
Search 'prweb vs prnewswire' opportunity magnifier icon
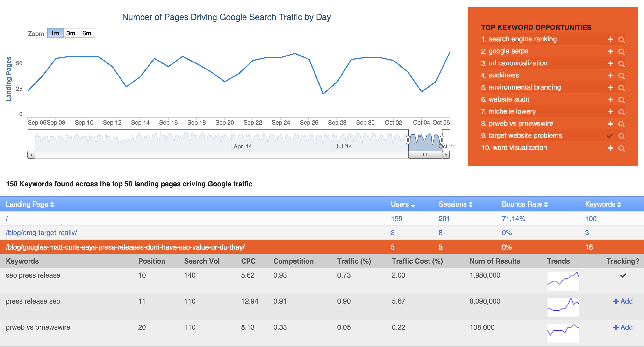point(621,124)
